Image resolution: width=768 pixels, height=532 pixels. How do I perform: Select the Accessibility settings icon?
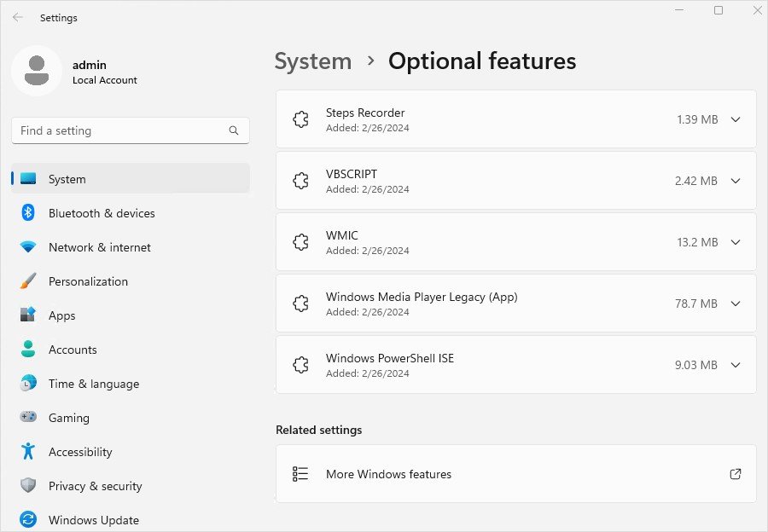(26, 452)
